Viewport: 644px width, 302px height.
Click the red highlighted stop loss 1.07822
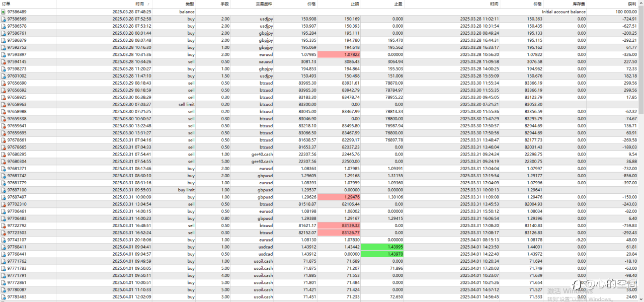(339, 54)
